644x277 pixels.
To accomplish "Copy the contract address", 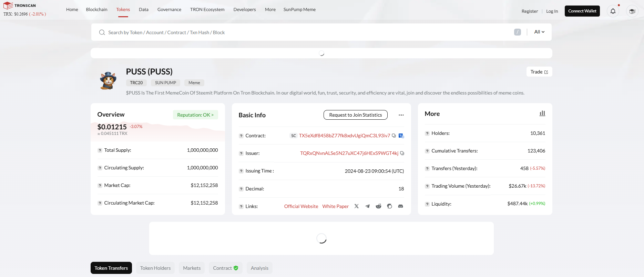I will 394,136.
